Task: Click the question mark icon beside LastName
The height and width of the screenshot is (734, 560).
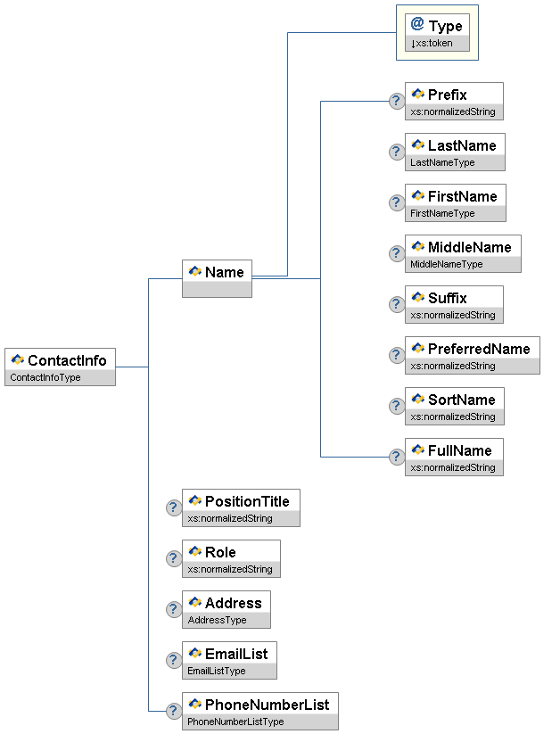Action: coord(397,152)
